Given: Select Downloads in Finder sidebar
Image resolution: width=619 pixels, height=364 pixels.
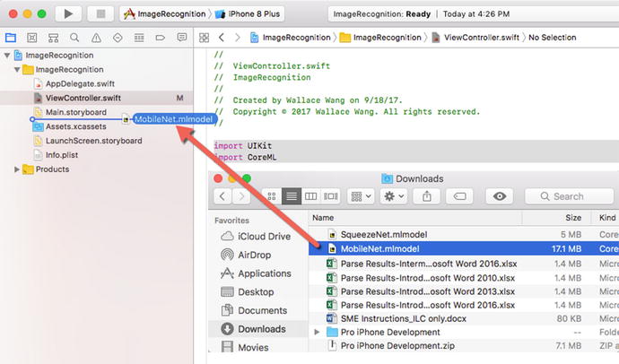Looking at the screenshot, I should tap(257, 329).
